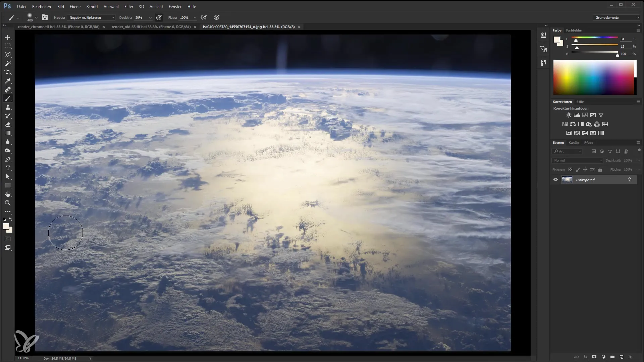Image resolution: width=644 pixels, height=362 pixels.
Task: Open the brush preset picker arrow
Action: pos(36,17)
